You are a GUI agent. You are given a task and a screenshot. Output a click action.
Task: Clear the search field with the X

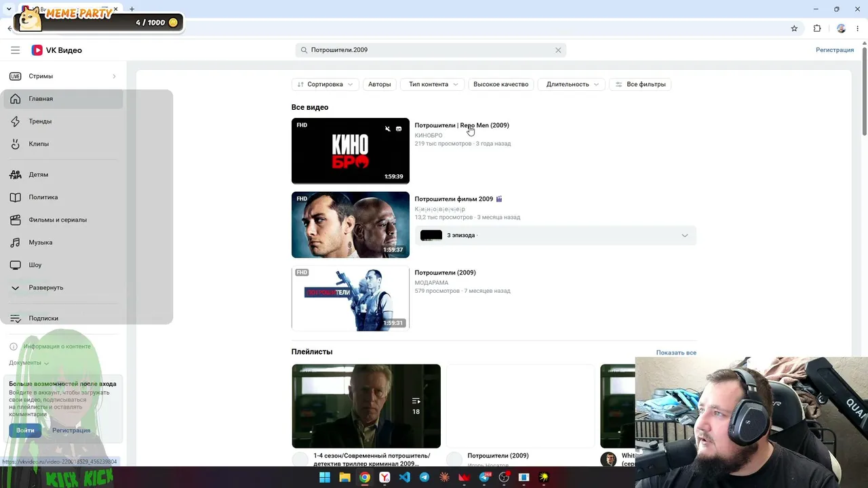558,50
